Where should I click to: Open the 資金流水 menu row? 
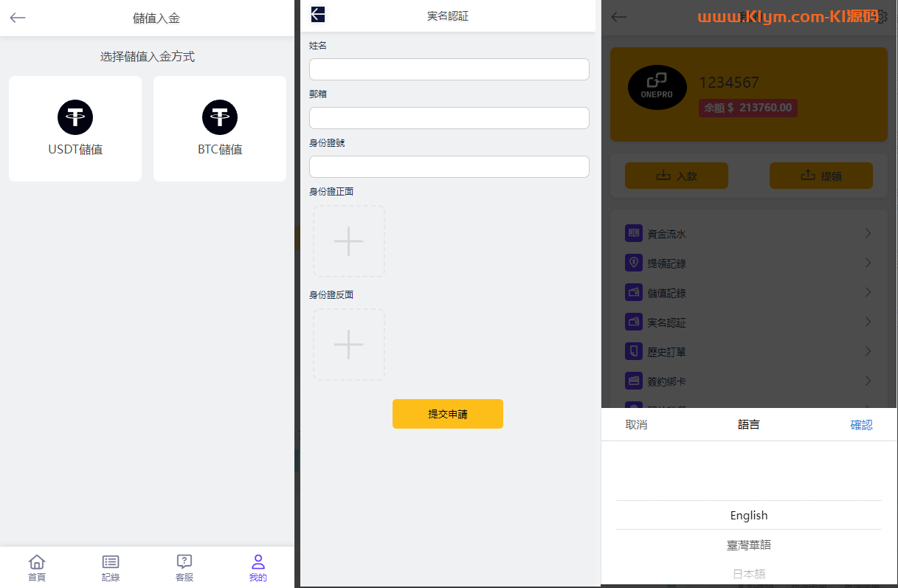click(x=749, y=233)
